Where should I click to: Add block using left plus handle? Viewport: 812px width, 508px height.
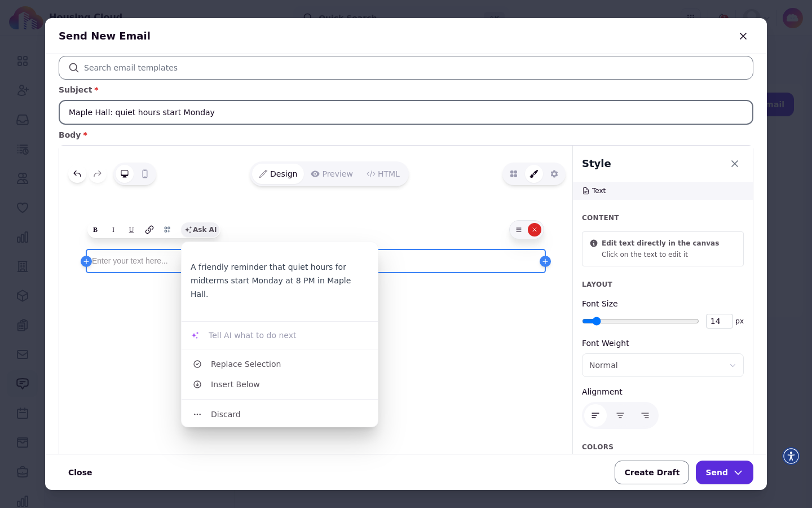86,261
